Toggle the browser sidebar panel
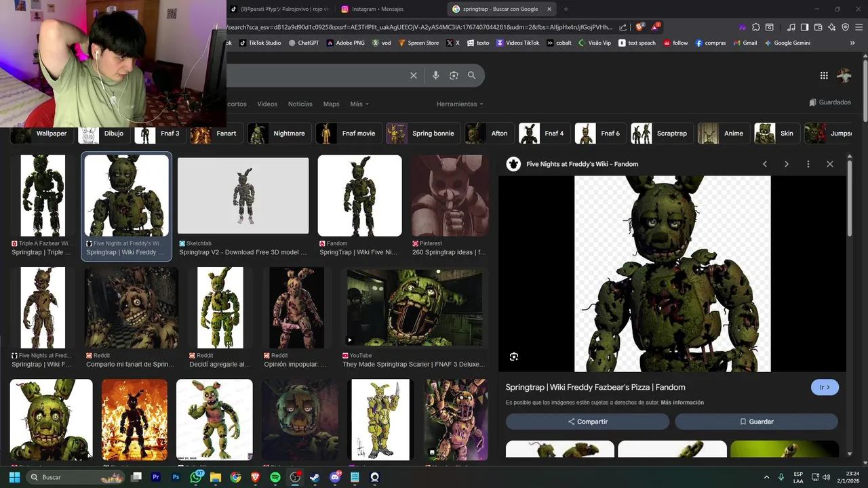Screen dimensions: 868x488 coord(804,27)
